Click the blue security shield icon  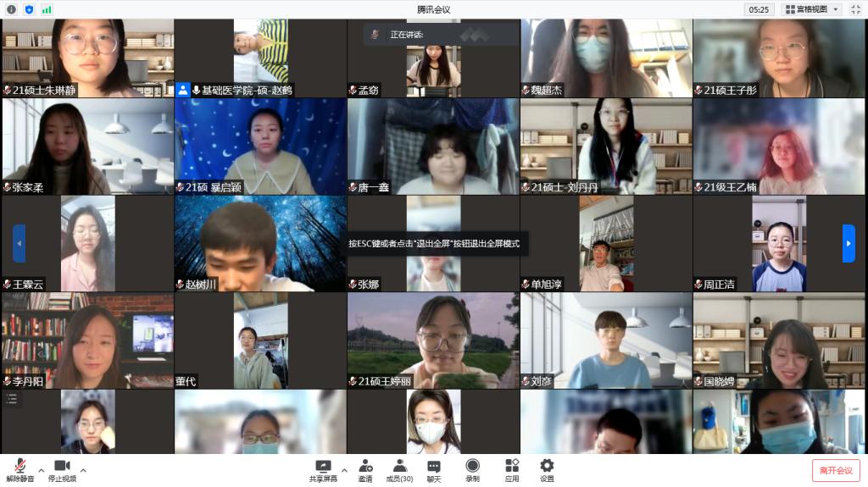coord(29,9)
